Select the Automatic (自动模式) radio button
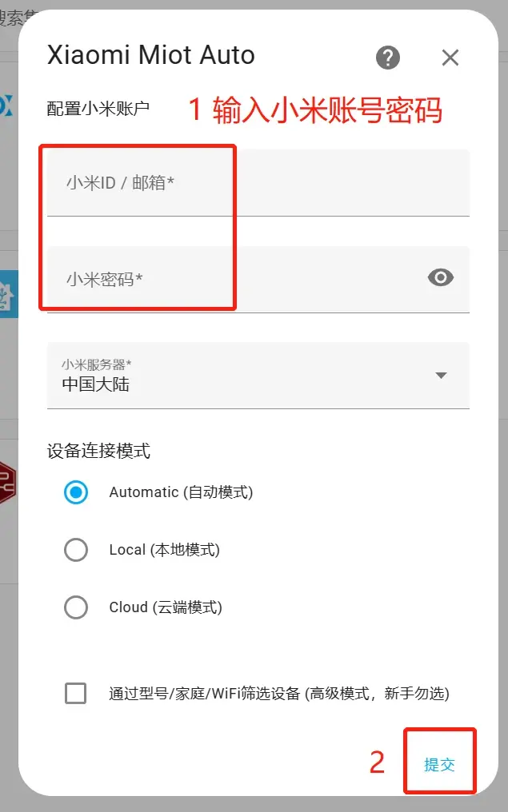This screenshot has width=508, height=812. pos(76,492)
